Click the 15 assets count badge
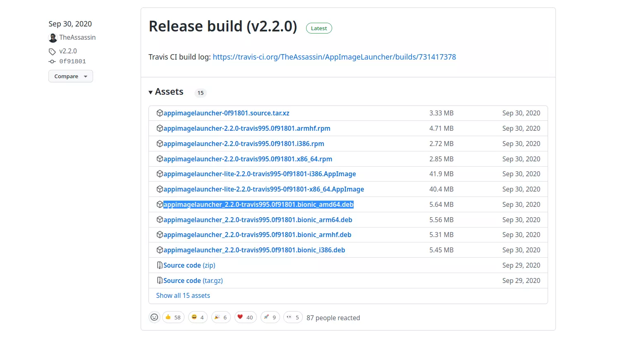The height and width of the screenshot is (338, 644). point(201,93)
